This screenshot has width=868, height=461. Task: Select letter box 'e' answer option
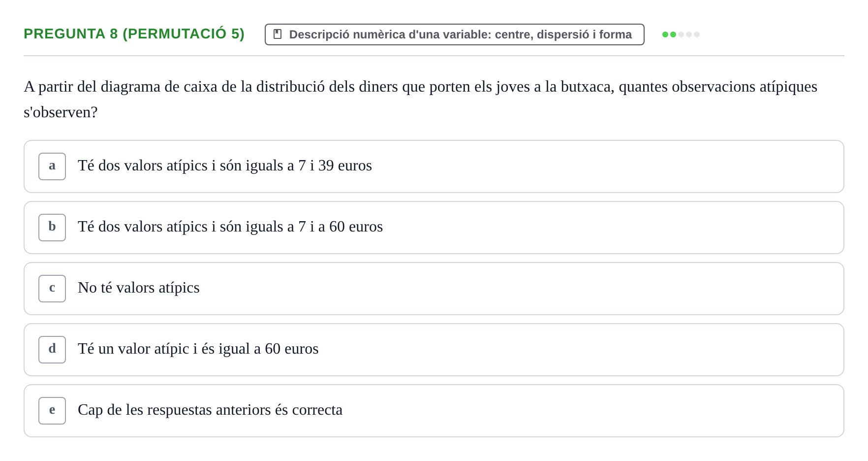tap(52, 411)
